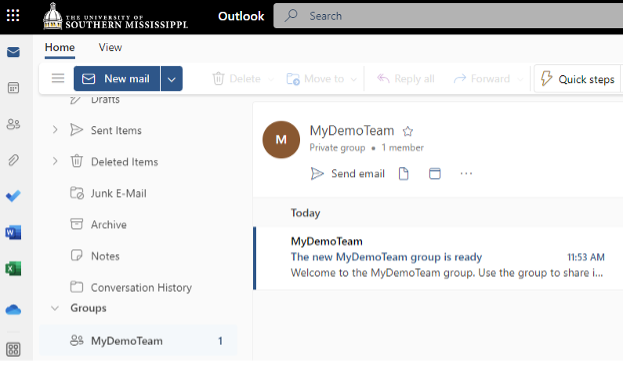Click the University of Southern Mississippi logo
The height and width of the screenshot is (368, 624).
tap(115, 17)
